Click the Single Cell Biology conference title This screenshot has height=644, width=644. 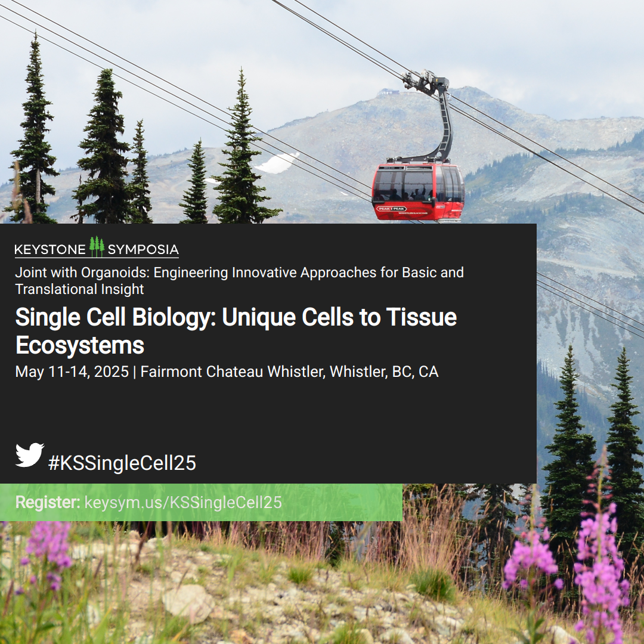point(236,331)
